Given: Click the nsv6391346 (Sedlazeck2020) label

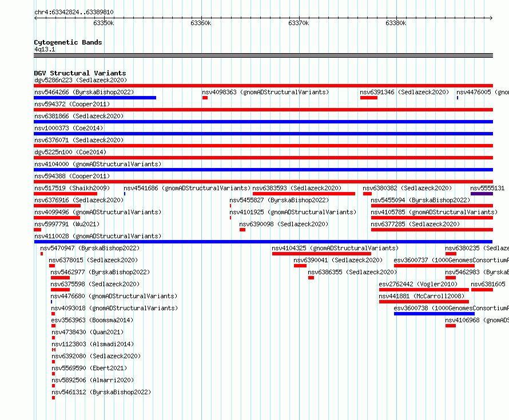Looking at the screenshot, I should (404, 92).
